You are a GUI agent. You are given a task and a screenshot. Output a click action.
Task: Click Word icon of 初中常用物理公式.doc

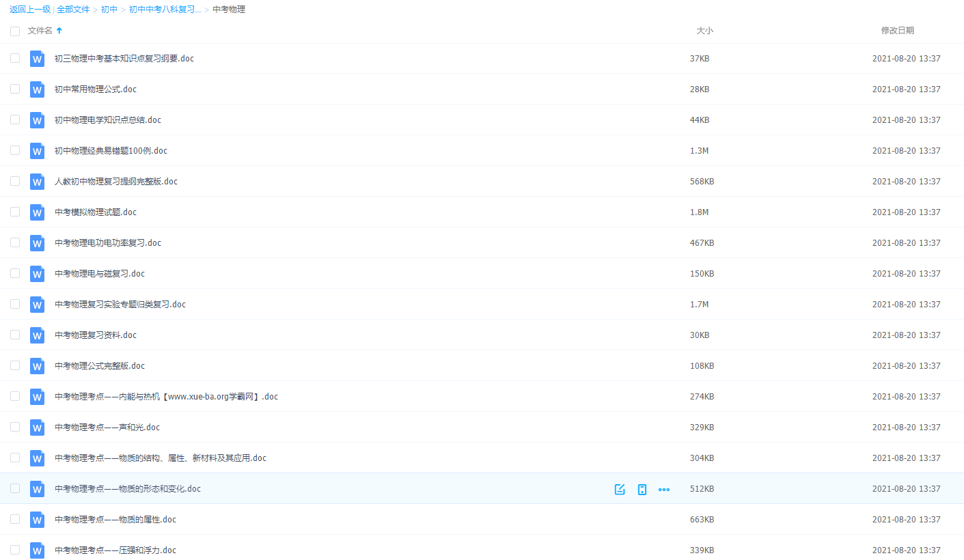37,89
